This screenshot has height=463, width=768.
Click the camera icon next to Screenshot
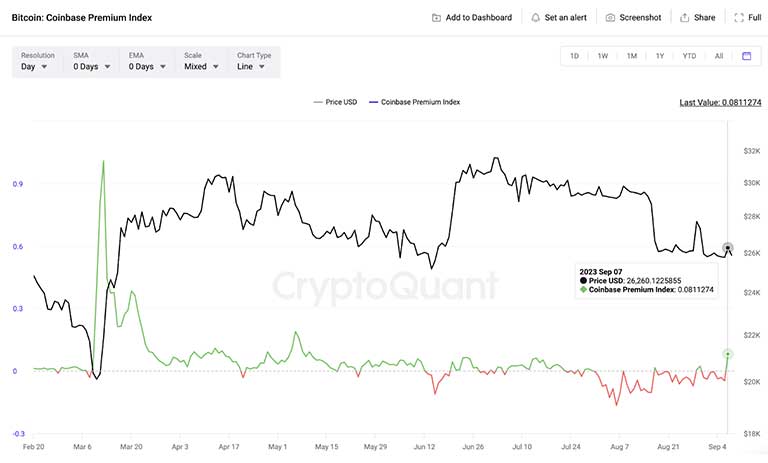coord(610,18)
